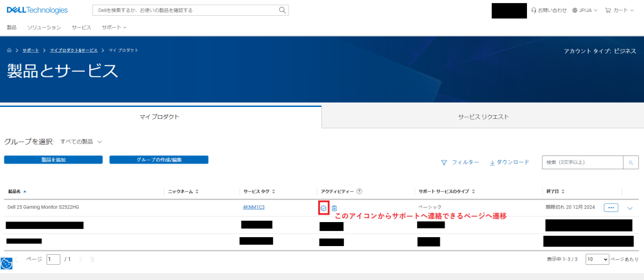Open the service tag link 4KNM1C3
Viewport: 644px width, 280px height.
pos(253,207)
